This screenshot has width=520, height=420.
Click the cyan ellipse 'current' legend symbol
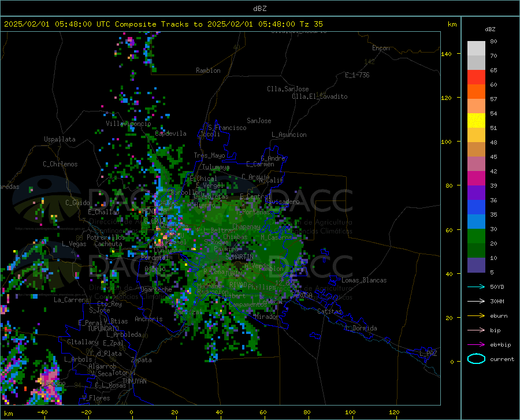click(476, 359)
